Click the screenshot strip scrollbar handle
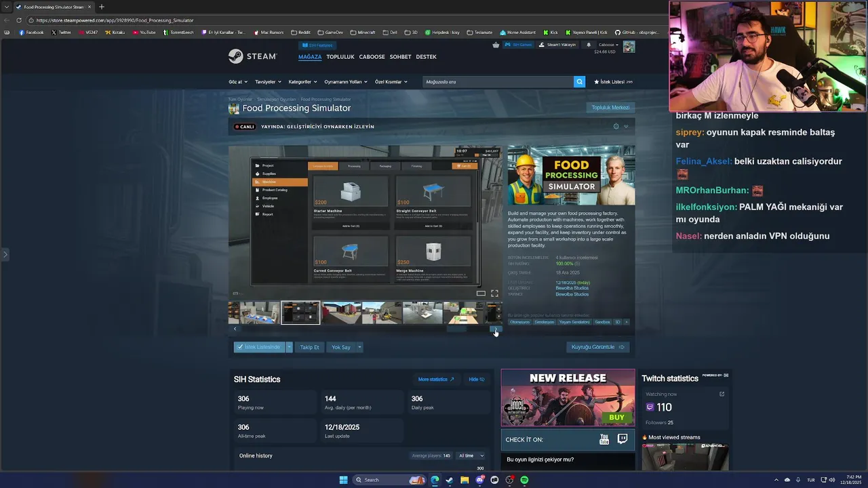Screen dimensions: 868x488 pos(456,329)
